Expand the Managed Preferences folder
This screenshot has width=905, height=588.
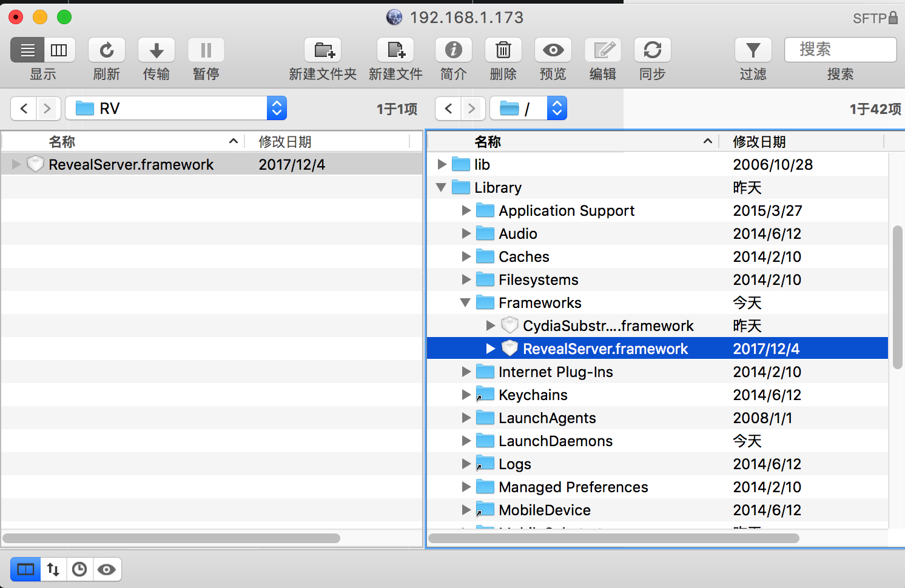466,487
